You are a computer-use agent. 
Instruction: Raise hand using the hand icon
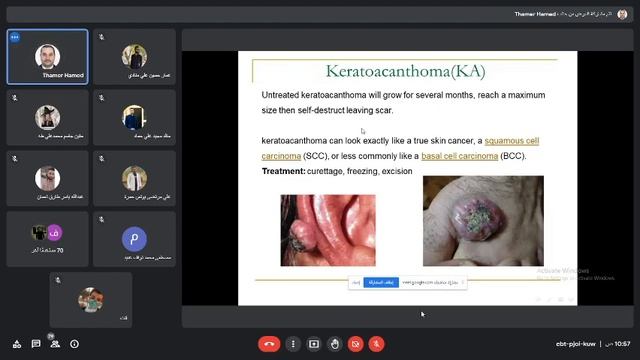click(x=335, y=344)
